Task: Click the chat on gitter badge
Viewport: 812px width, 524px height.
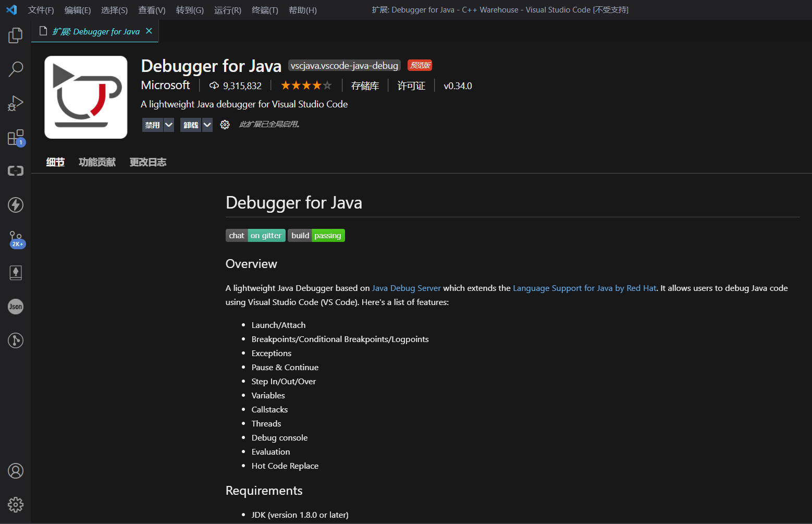Action: 255,236
